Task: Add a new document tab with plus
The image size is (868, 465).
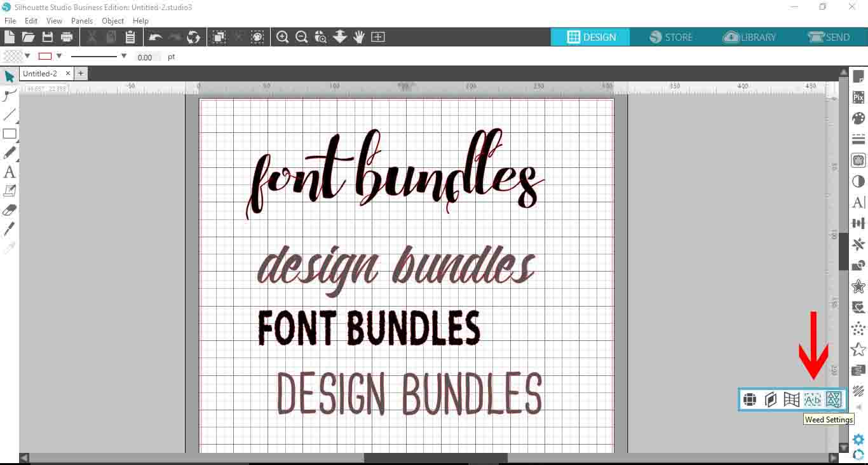Action: pos(81,74)
